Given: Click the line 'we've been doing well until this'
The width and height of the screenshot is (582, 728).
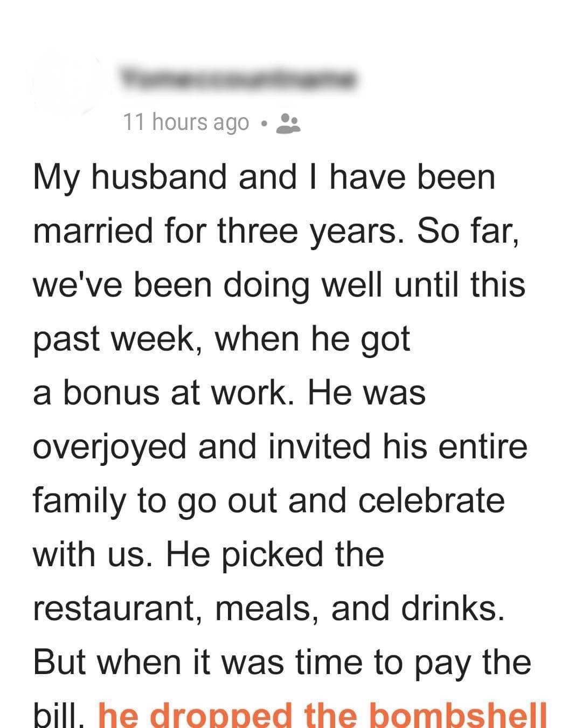Looking at the screenshot, I should point(279,285).
